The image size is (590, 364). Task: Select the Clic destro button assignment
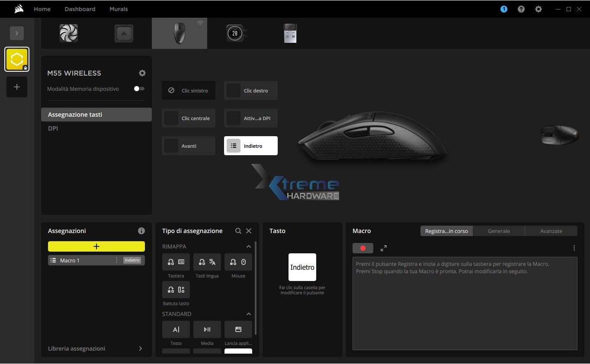[251, 91]
